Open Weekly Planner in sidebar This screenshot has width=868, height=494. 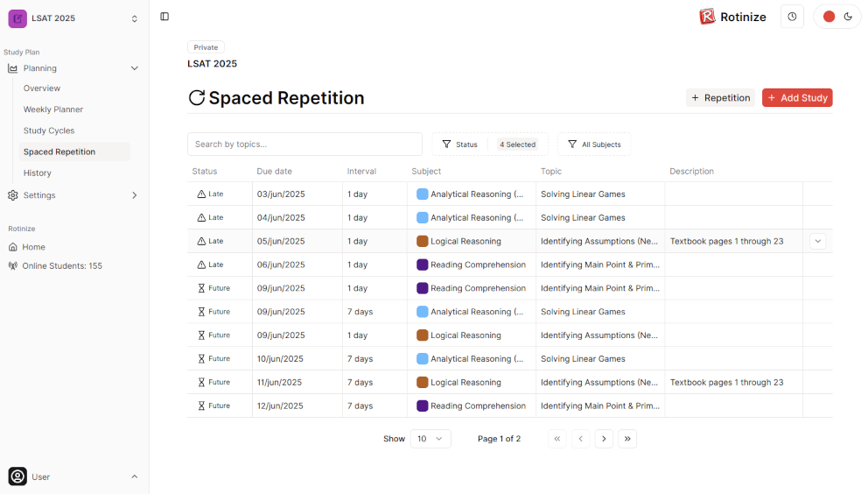click(x=53, y=109)
